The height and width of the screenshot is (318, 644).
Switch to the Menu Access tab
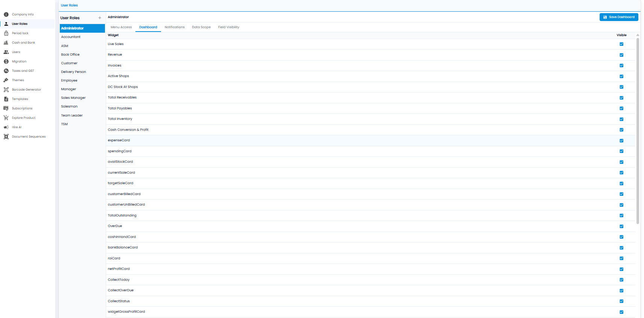click(x=121, y=27)
